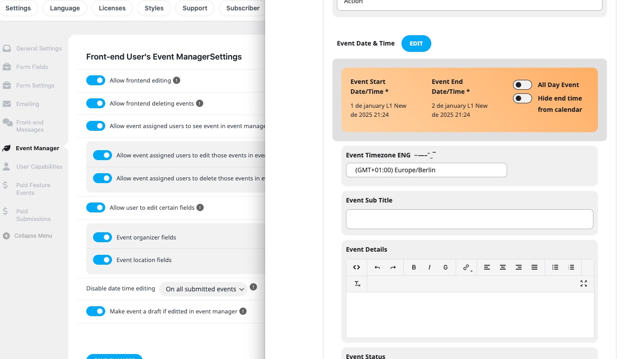Undo last edit in Event Details editor

[x=377, y=267]
